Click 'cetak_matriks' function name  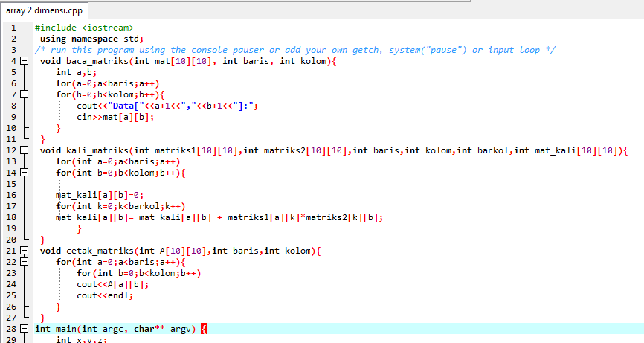pos(100,251)
